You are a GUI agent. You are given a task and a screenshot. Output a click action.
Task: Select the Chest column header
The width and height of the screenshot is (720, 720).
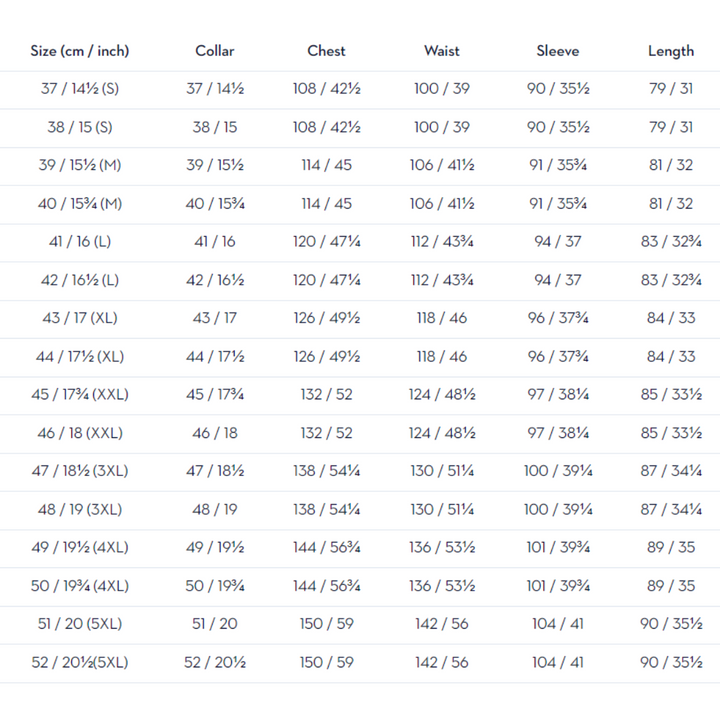(326, 51)
